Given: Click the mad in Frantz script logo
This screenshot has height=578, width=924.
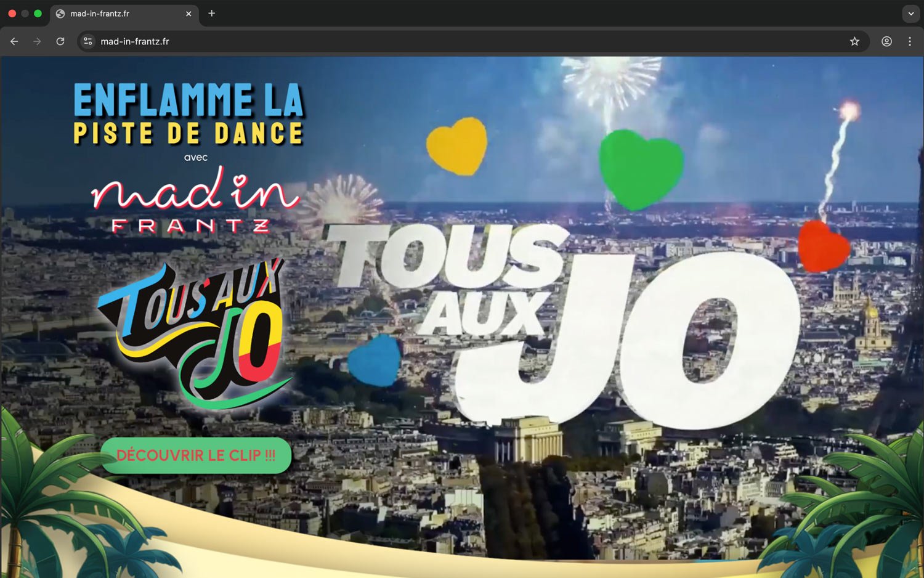Looking at the screenshot, I should point(195,199).
